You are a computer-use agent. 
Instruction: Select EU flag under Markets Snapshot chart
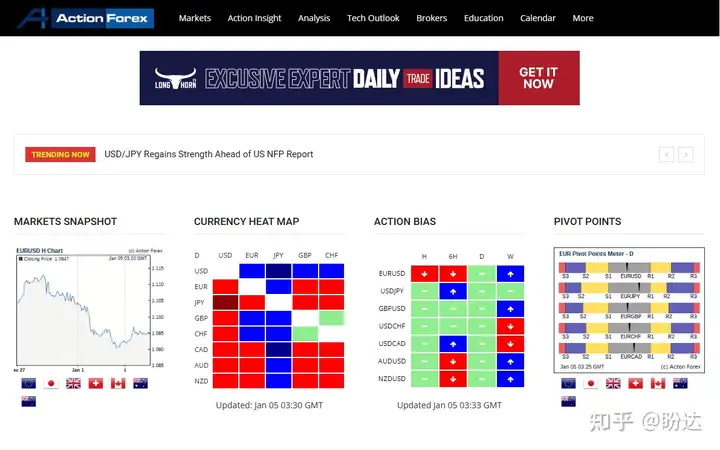tap(28, 383)
